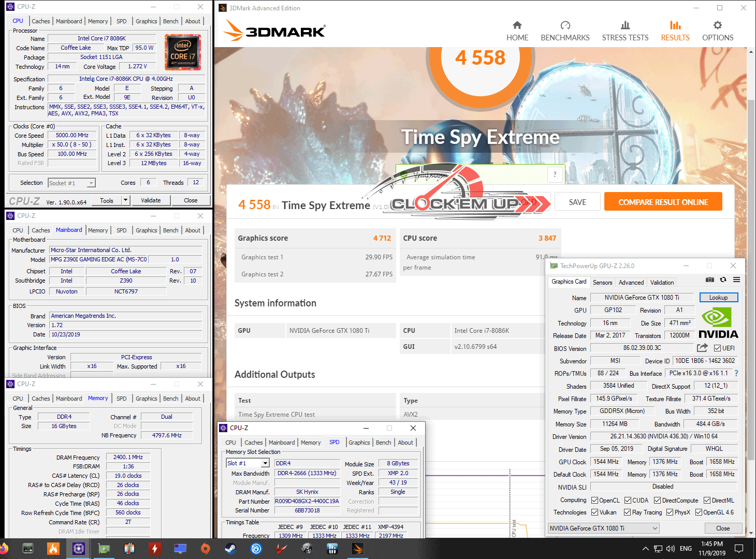Open the Caches tab in top CPU-Z window

(x=40, y=21)
